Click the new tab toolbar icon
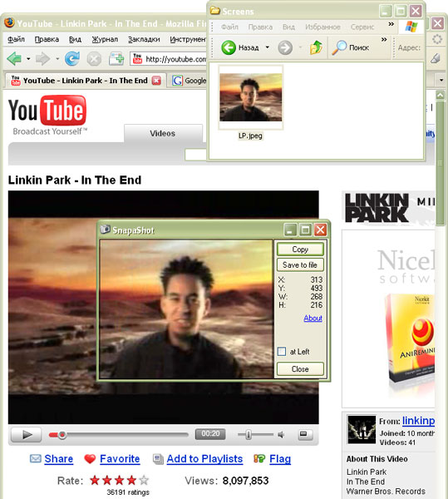 (x=116, y=59)
